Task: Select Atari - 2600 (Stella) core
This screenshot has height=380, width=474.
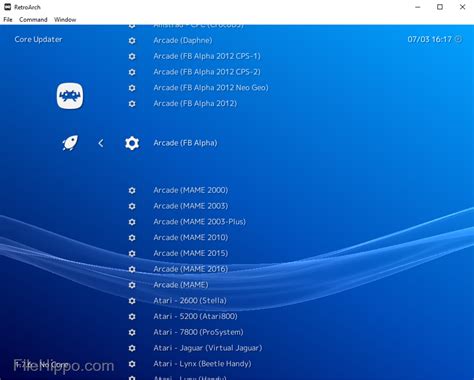Action: tap(190, 301)
